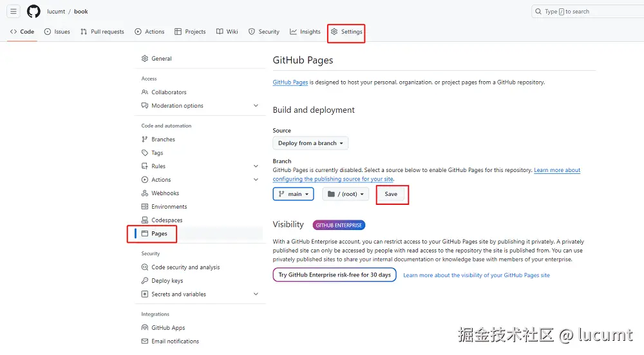Click the Environments server icon

[x=144, y=207]
